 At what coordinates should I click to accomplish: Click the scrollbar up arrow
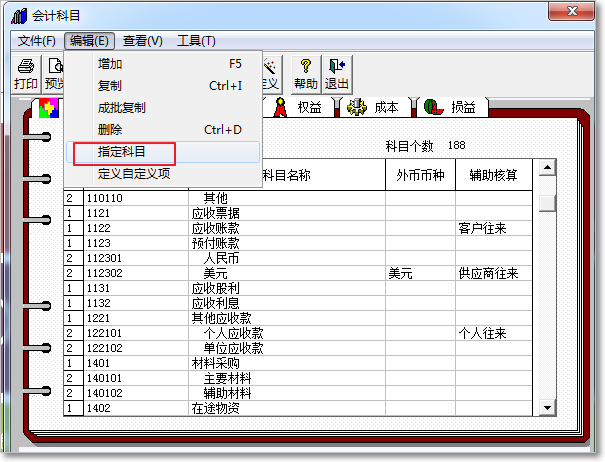click(547, 168)
